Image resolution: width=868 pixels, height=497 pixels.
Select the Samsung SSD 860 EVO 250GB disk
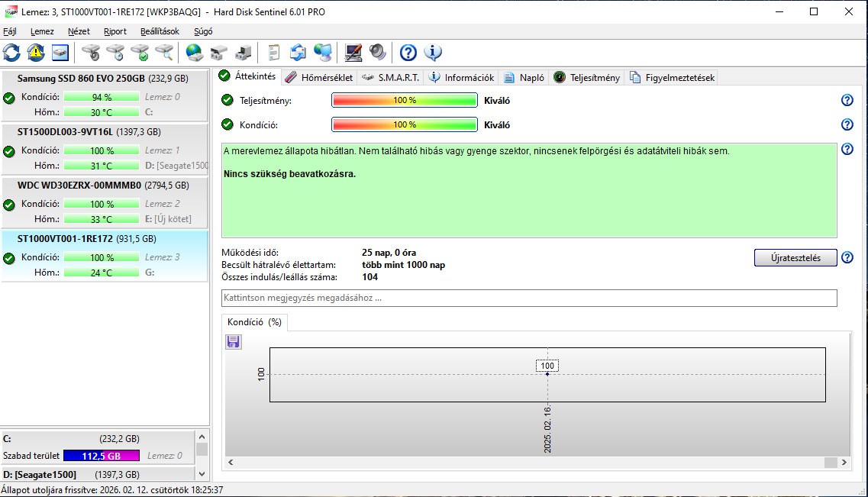(105, 95)
